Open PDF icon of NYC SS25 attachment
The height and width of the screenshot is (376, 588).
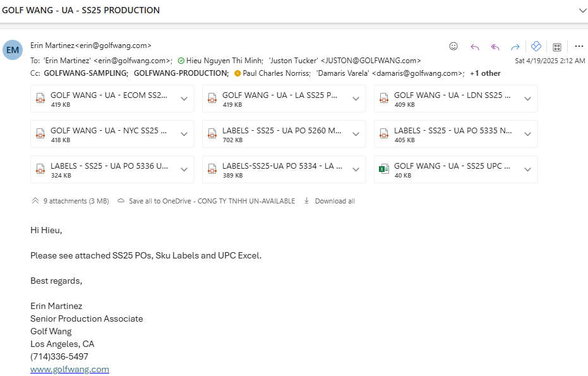(x=40, y=133)
